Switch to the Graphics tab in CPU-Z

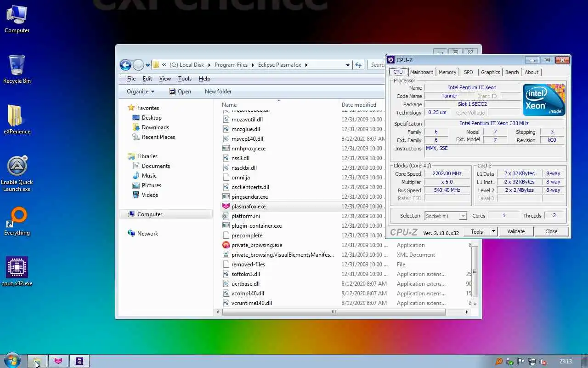click(491, 72)
